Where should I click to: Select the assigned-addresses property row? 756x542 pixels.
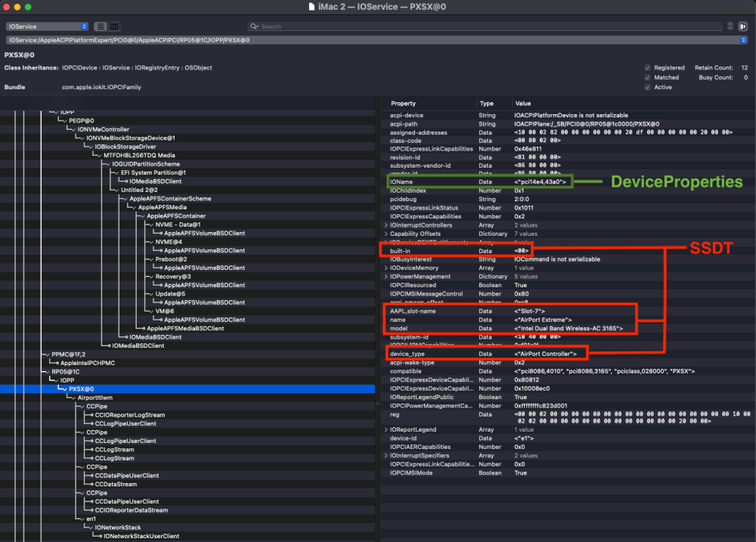pos(569,132)
